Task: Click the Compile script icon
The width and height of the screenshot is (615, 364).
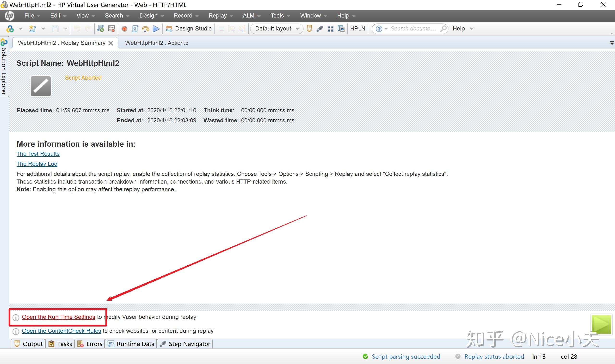Action: [x=135, y=29]
